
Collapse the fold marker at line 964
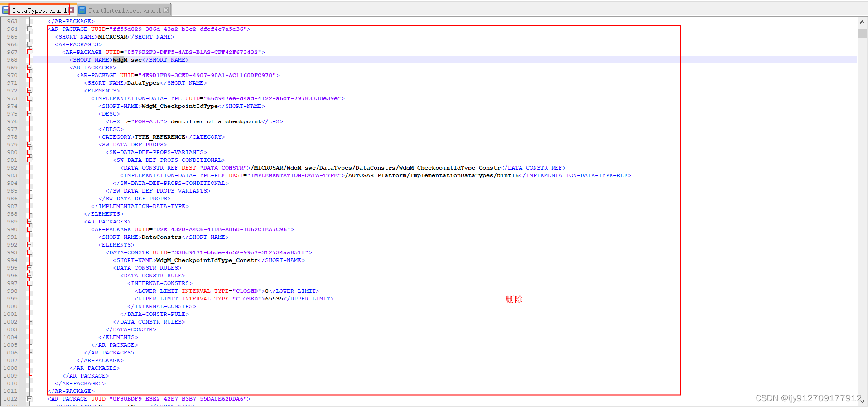tap(30, 29)
